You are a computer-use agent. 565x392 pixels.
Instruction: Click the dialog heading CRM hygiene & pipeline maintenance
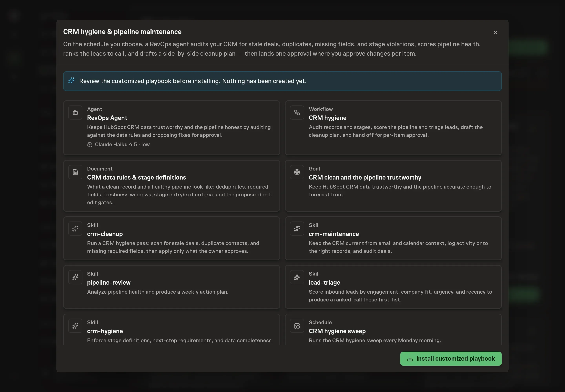(122, 32)
